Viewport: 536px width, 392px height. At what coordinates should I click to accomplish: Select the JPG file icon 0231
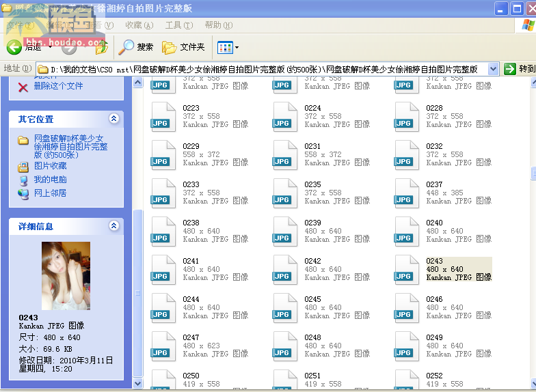(x=285, y=155)
